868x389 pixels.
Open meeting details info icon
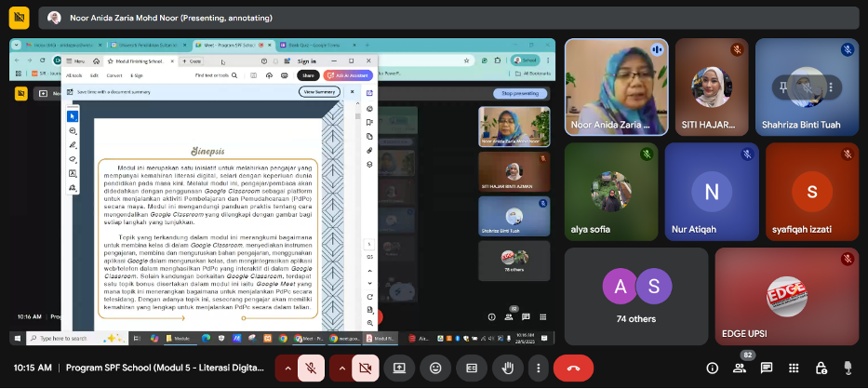click(713, 369)
